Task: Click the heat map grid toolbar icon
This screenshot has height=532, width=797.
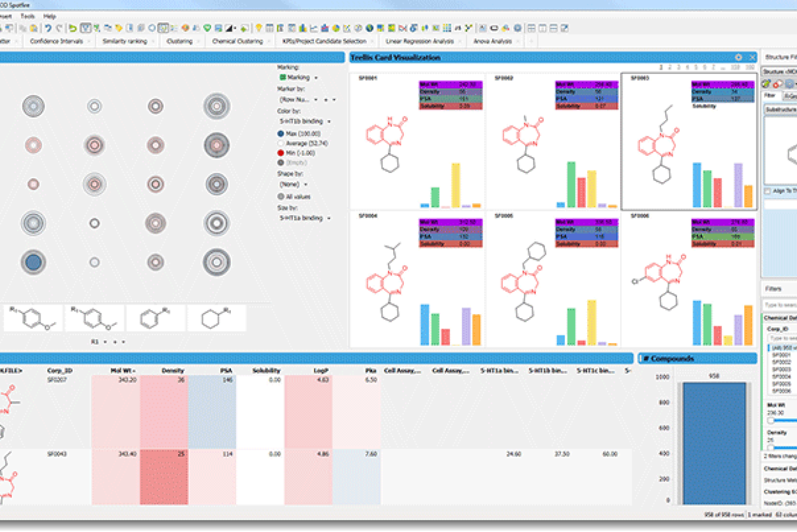Action: [447, 28]
